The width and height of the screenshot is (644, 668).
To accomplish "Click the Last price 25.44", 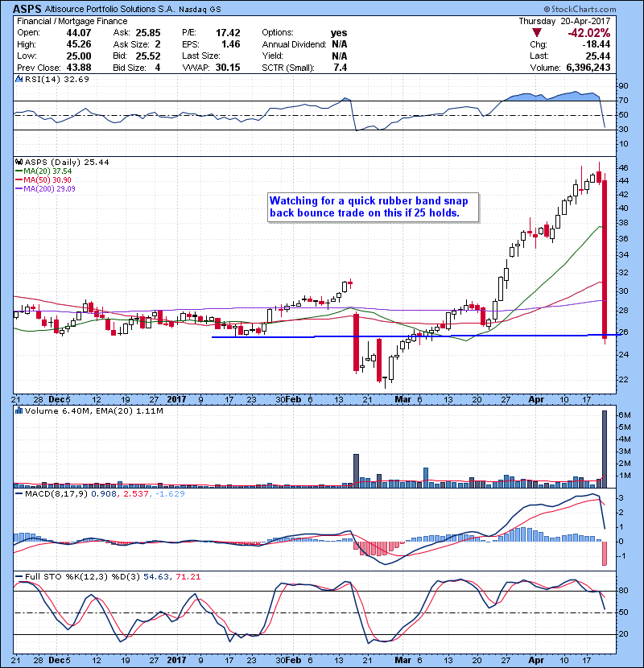I will click(597, 56).
